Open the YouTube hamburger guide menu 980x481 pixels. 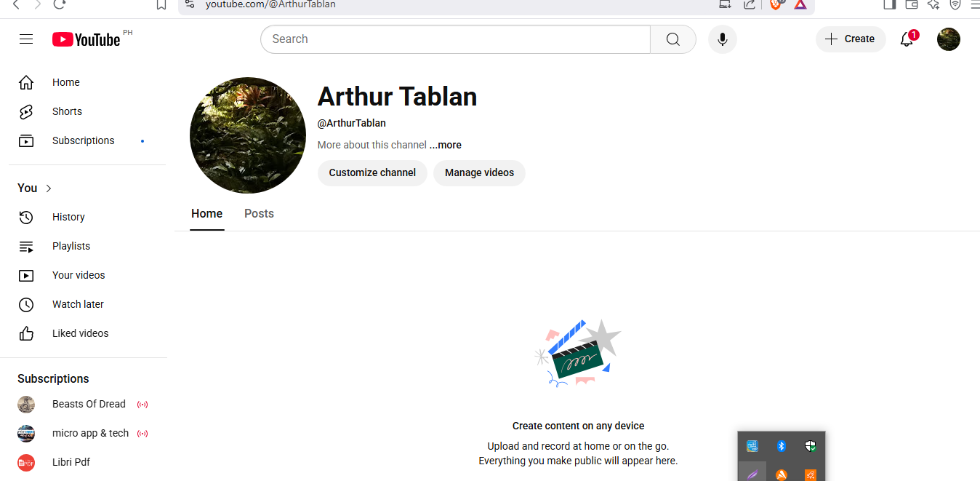point(26,39)
